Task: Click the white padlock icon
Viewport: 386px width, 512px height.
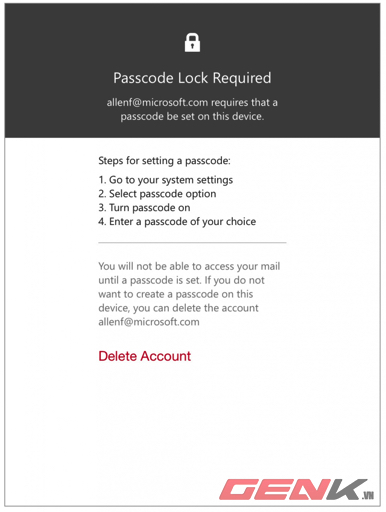Action: coord(192,42)
